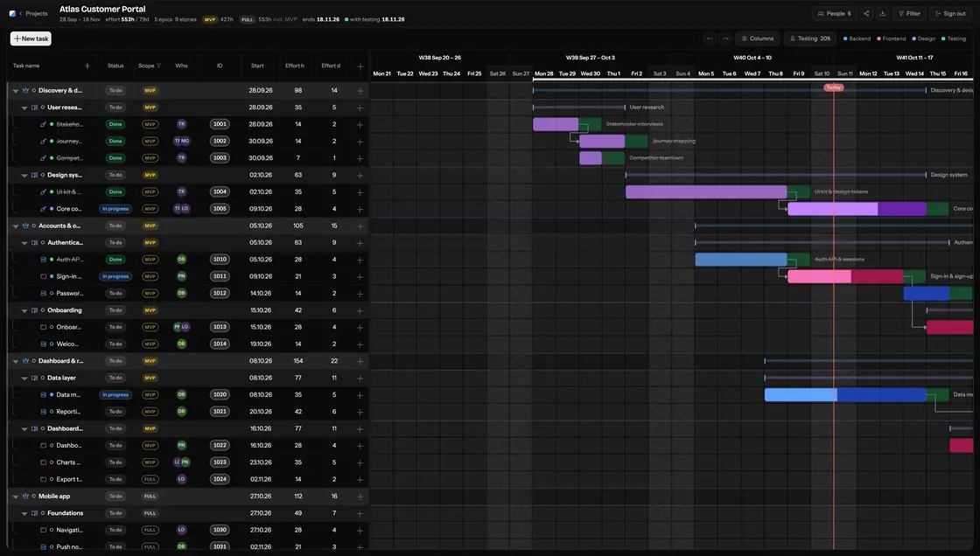Click the backend icon on Auth AP... row
Viewport: 980px width, 556px height.
pos(43,260)
